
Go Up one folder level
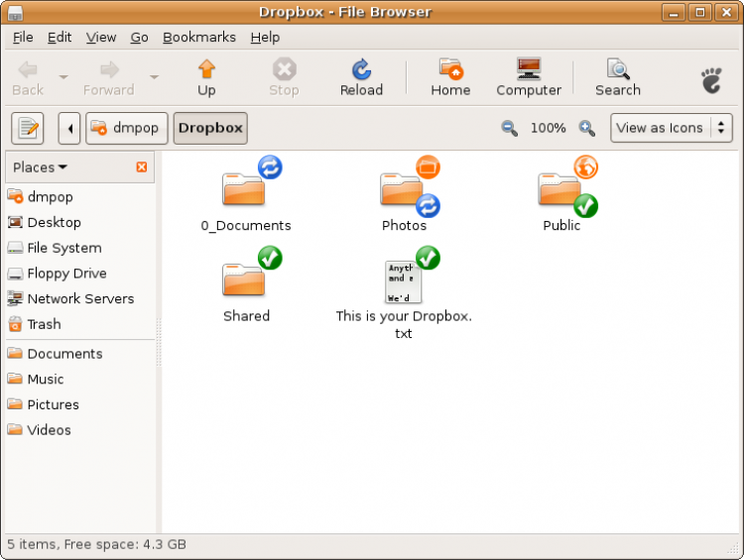point(206,77)
